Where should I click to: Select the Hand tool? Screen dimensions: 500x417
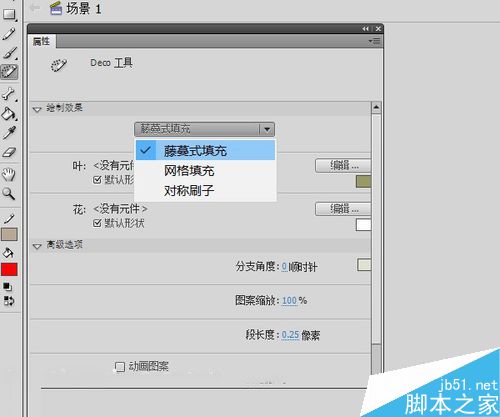(x=9, y=174)
